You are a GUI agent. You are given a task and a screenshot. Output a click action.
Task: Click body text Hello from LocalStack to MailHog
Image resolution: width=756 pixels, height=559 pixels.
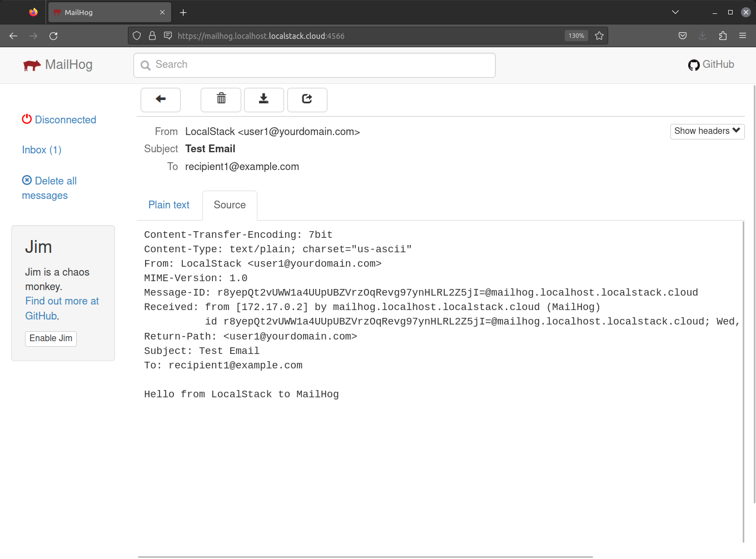pyautogui.click(x=241, y=395)
